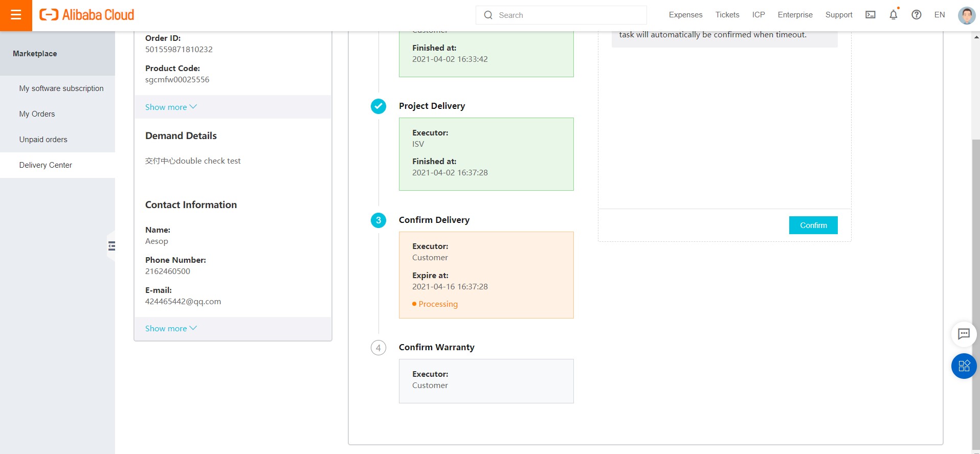Viewport: 980px width, 454px height.
Task: Open Unpaid orders in sidebar
Action: click(43, 140)
